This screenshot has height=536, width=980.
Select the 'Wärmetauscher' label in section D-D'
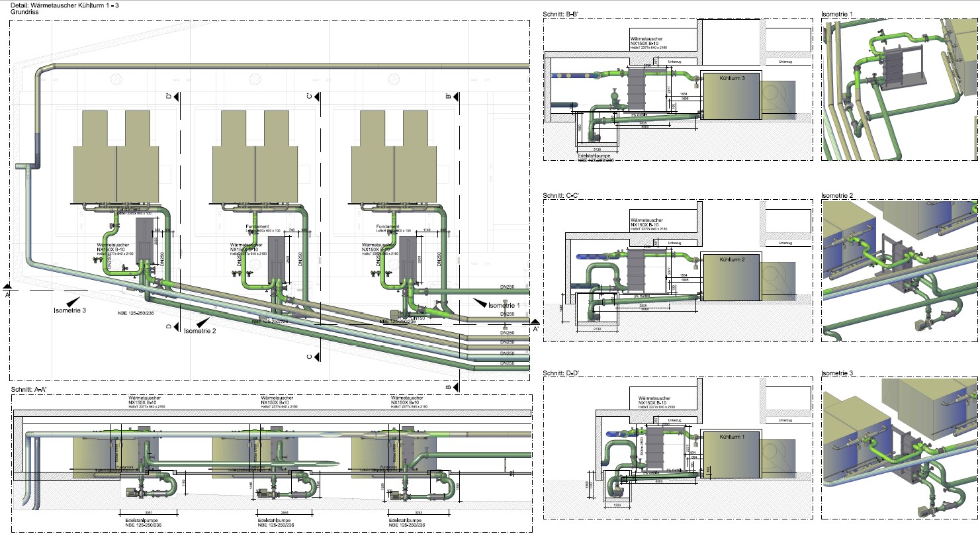656,397
